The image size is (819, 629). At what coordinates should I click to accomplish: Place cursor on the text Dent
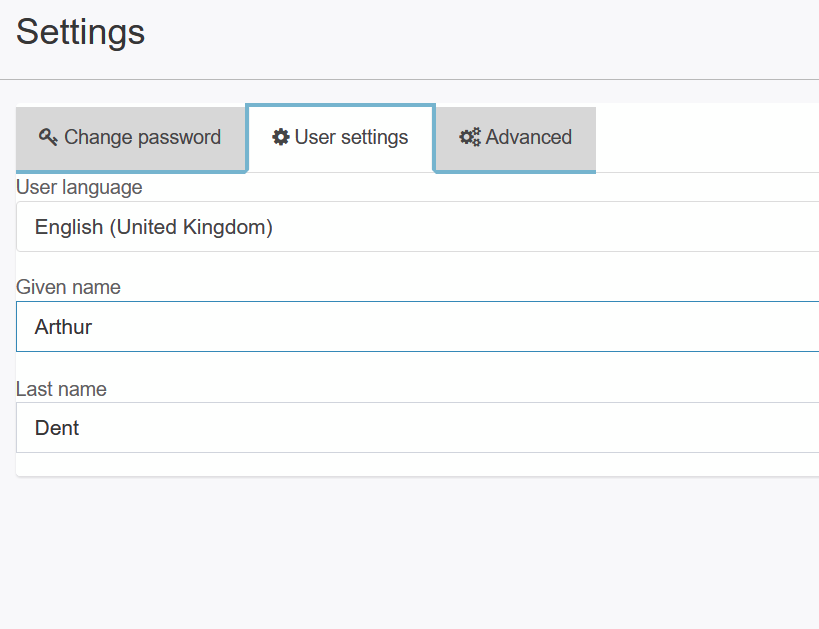coord(57,428)
